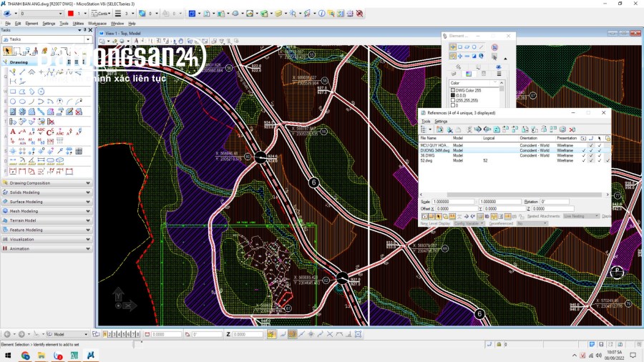The image size is (644, 362).
Task: Click the Delete Element red X tool
Action: 79,112
